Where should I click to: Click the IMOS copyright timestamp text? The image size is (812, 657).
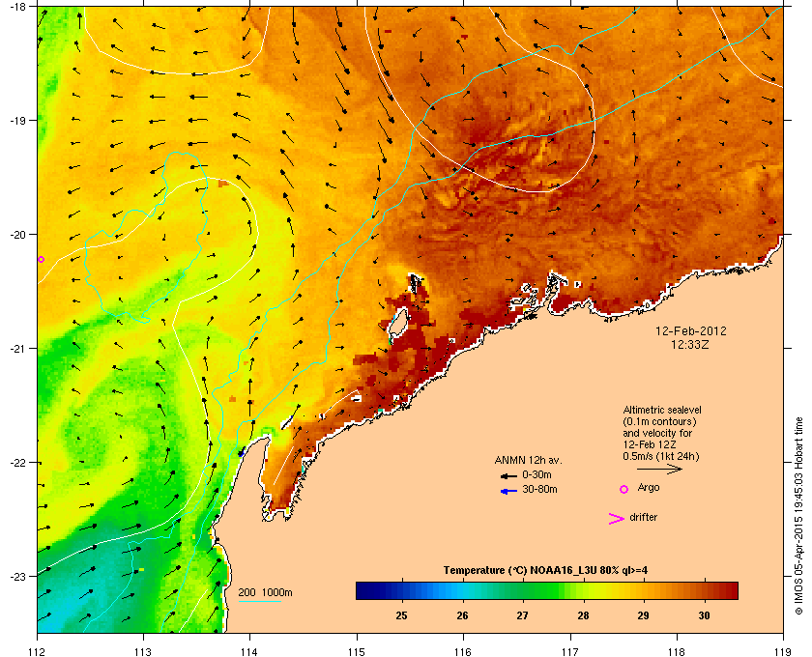point(798,517)
